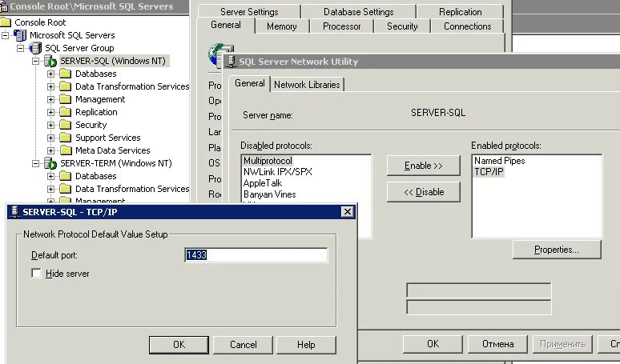Click the << Disable button

[424, 192]
